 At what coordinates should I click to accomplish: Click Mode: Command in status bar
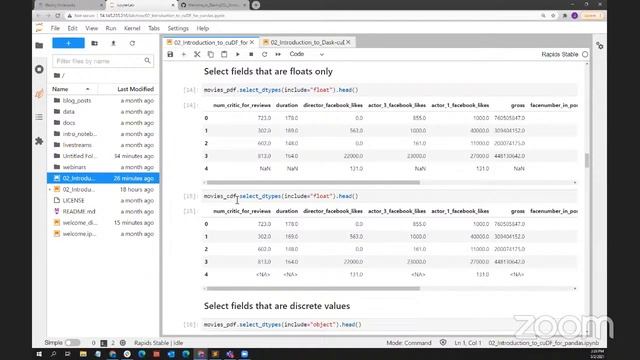(409, 343)
